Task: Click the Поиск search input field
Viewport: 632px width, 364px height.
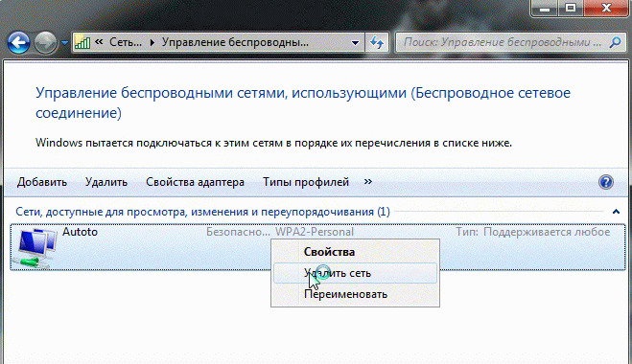Action: tap(502, 42)
